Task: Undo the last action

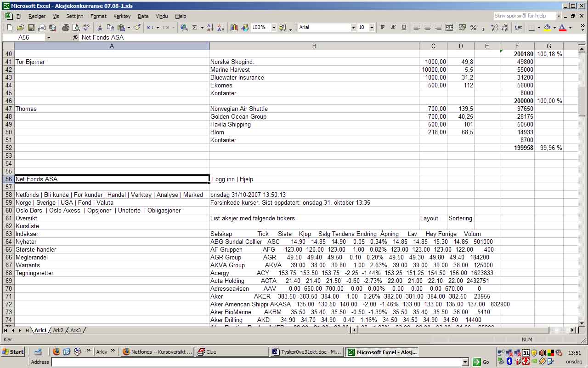Action: click(150, 28)
